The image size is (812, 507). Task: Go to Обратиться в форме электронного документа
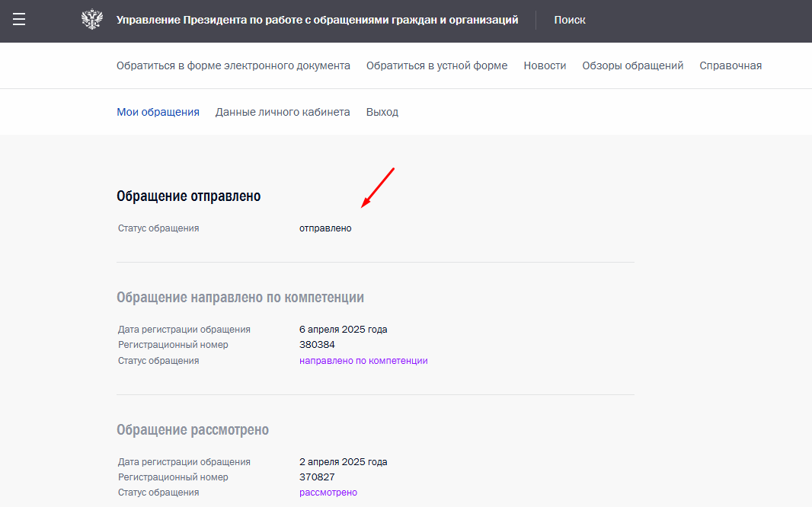pyautogui.click(x=233, y=65)
